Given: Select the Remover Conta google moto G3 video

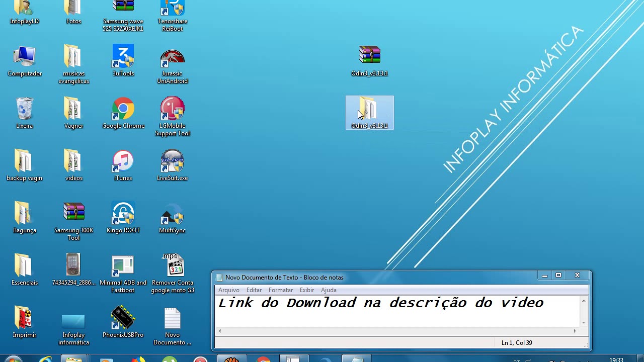Looking at the screenshot, I should 172,274.
